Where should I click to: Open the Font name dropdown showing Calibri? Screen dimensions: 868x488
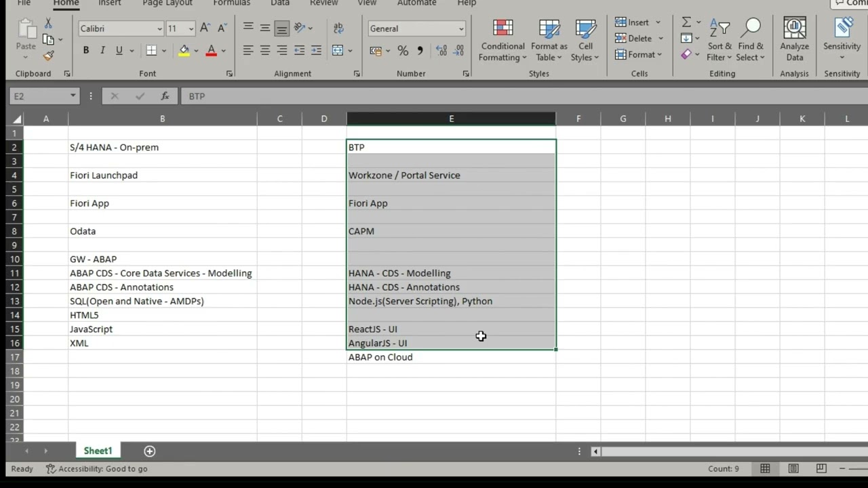[x=160, y=28]
